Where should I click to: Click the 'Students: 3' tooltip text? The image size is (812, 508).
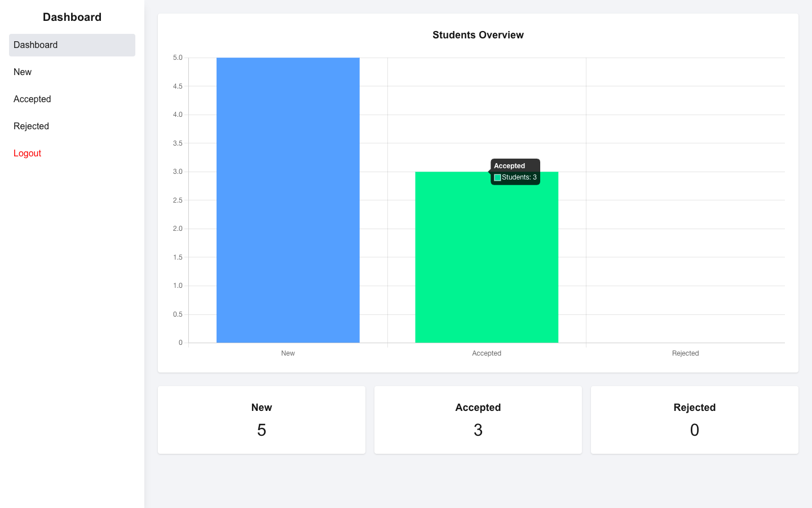[x=519, y=177]
